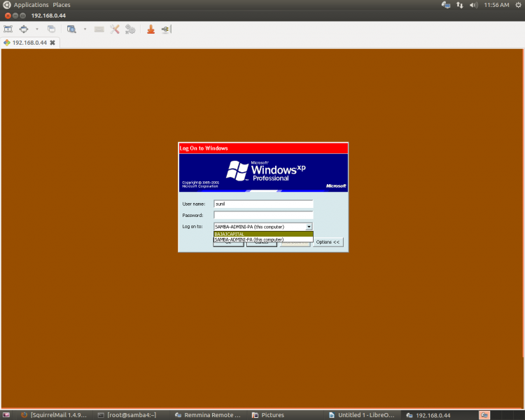Image resolution: width=525 pixels, height=420 pixels.
Task: Open the Places menu
Action: point(62,5)
